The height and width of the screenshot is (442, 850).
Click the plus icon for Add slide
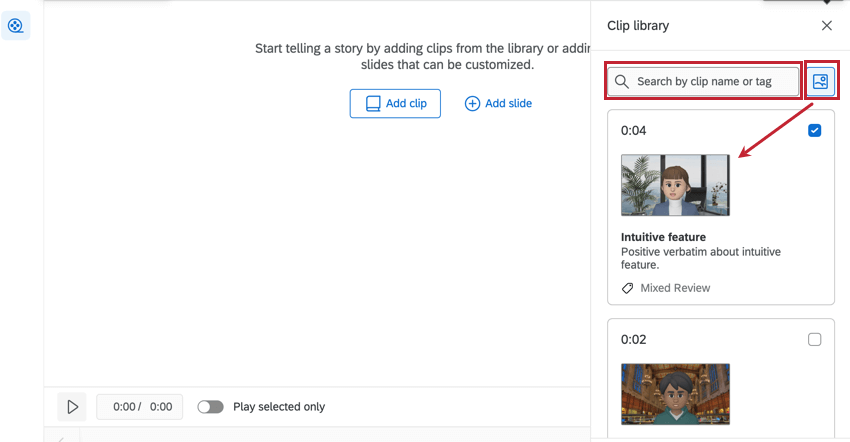pyautogui.click(x=472, y=103)
